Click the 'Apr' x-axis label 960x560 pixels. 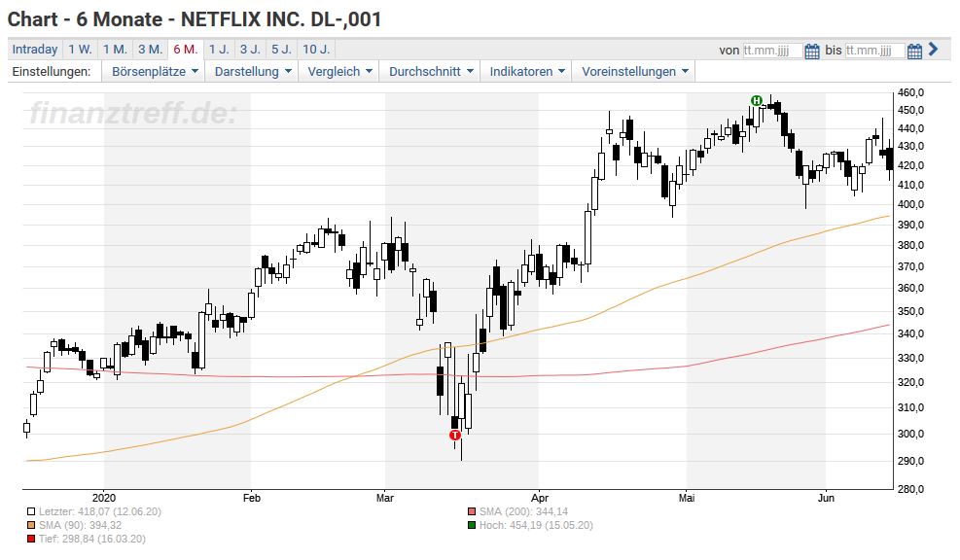pos(540,498)
